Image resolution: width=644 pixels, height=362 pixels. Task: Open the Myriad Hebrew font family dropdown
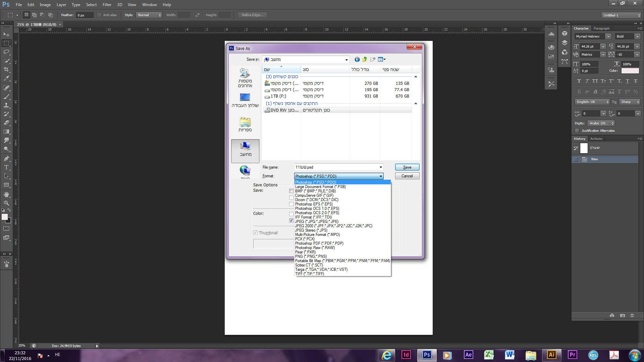608,37
